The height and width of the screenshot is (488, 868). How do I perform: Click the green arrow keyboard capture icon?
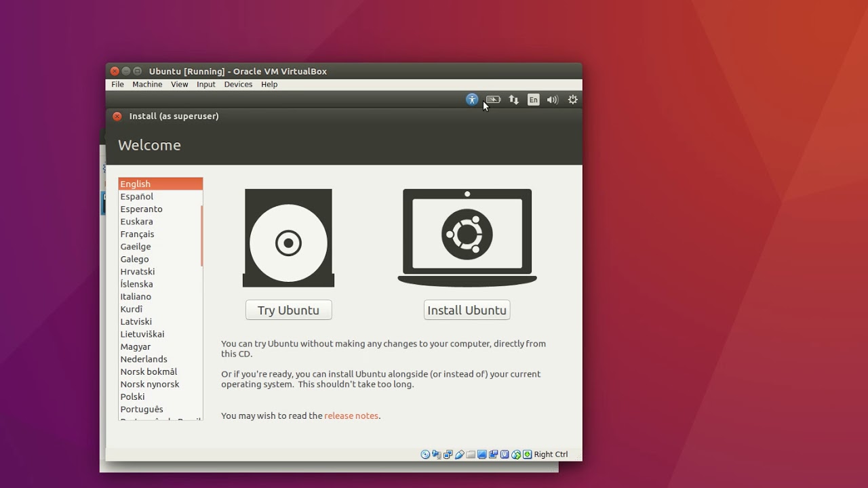pos(527,454)
